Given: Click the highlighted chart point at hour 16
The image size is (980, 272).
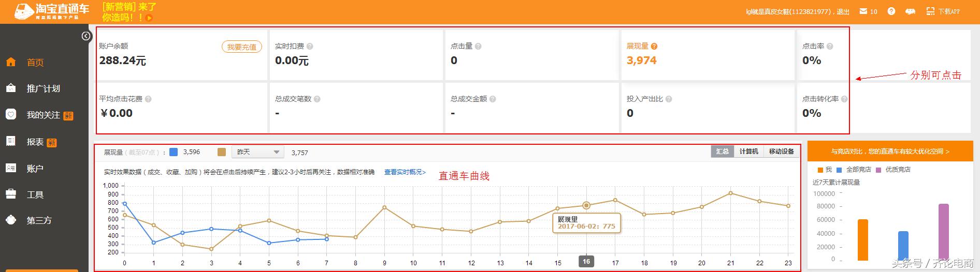Looking at the screenshot, I should pyautogui.click(x=586, y=205).
